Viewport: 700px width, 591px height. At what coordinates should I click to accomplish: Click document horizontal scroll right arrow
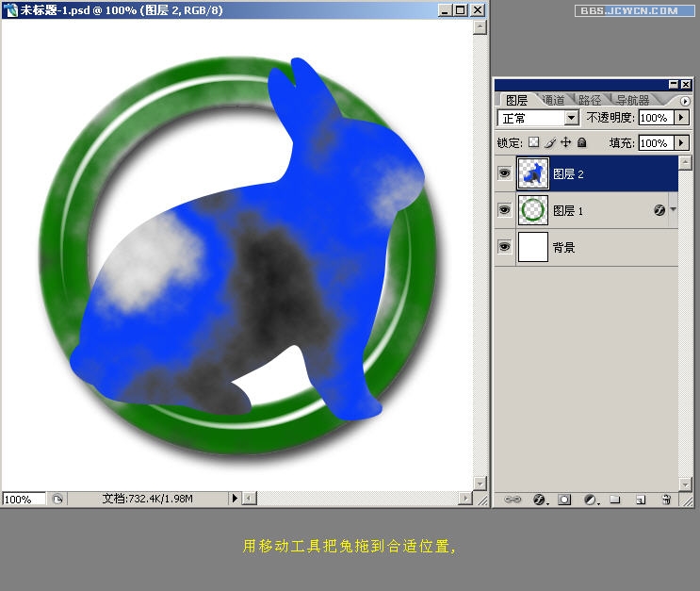point(465,498)
